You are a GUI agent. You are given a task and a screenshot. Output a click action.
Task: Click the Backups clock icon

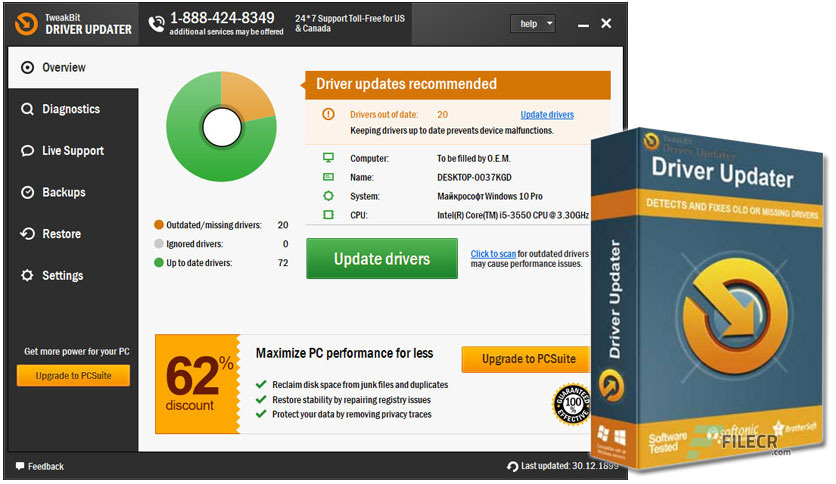coord(27,192)
